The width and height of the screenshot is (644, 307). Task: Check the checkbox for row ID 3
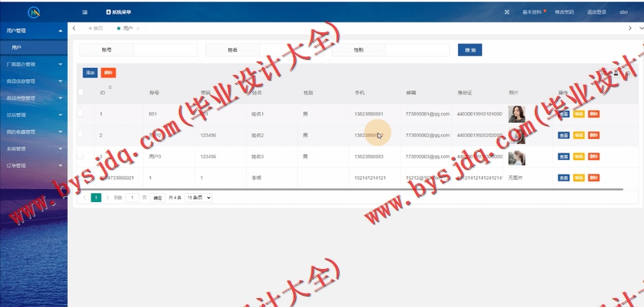(80, 156)
